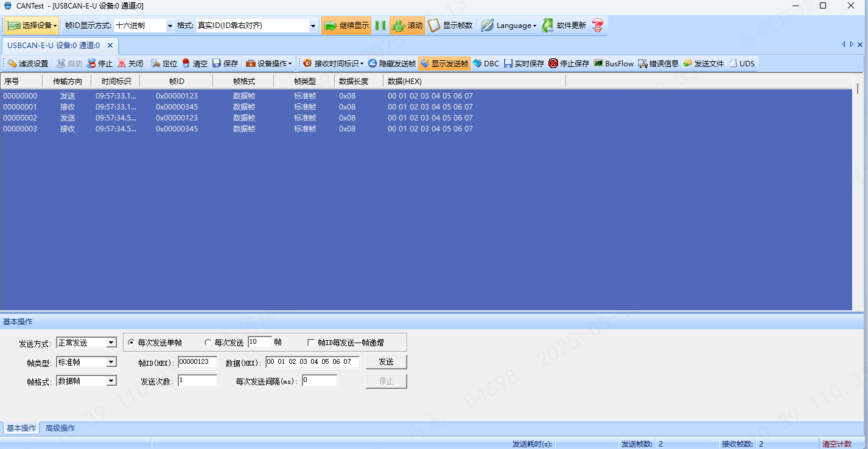Select frame row 00000001
Viewport: 868px width, 449px height.
click(x=426, y=107)
